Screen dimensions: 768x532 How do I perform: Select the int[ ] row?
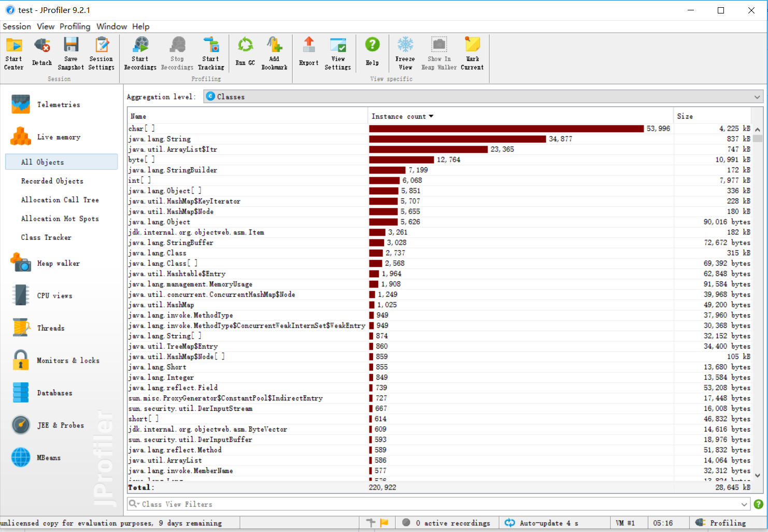(439, 180)
